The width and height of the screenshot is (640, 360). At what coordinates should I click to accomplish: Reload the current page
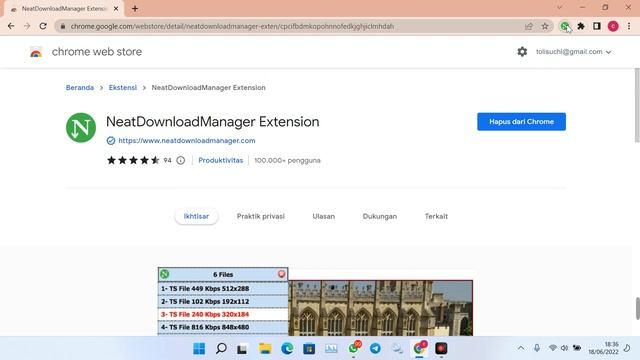click(x=43, y=26)
